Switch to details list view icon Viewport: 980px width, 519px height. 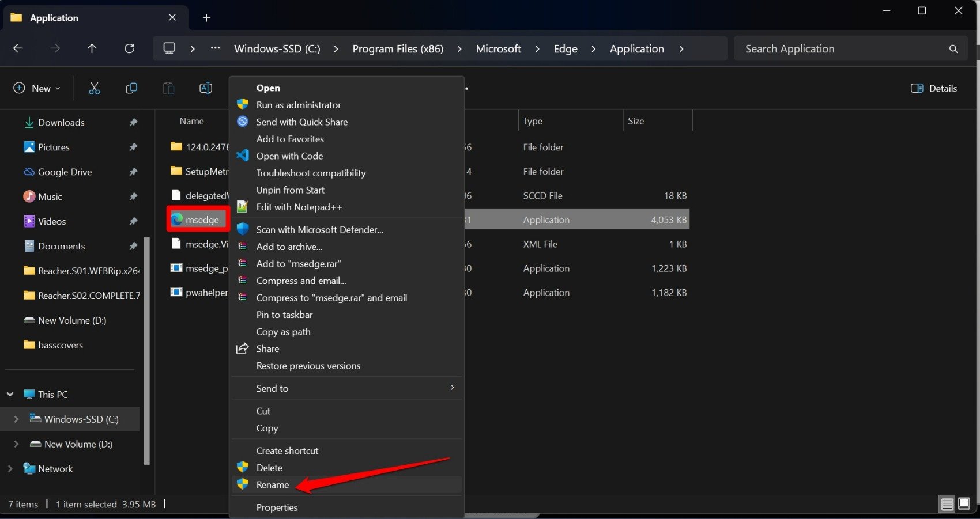(x=947, y=504)
